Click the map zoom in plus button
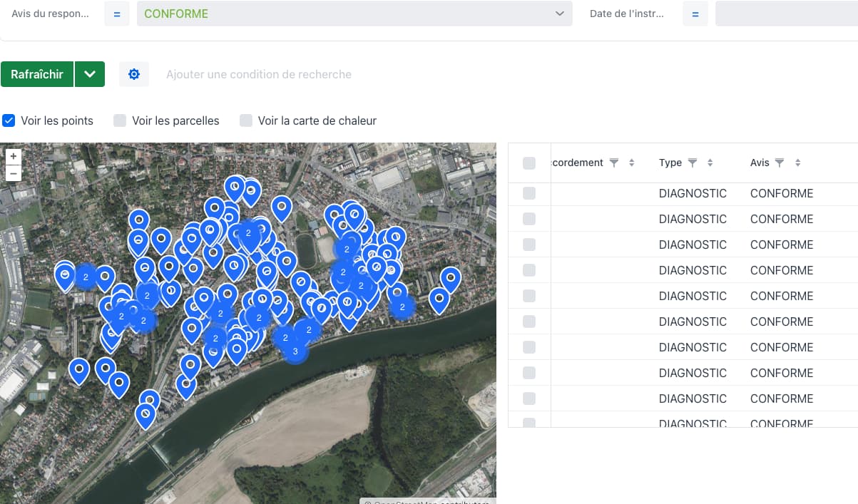The height and width of the screenshot is (504, 858). 13,156
